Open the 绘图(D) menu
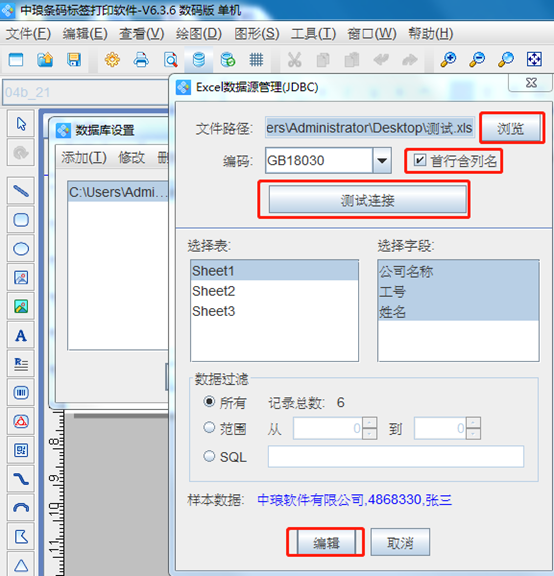The height and width of the screenshot is (576, 554). 199,34
